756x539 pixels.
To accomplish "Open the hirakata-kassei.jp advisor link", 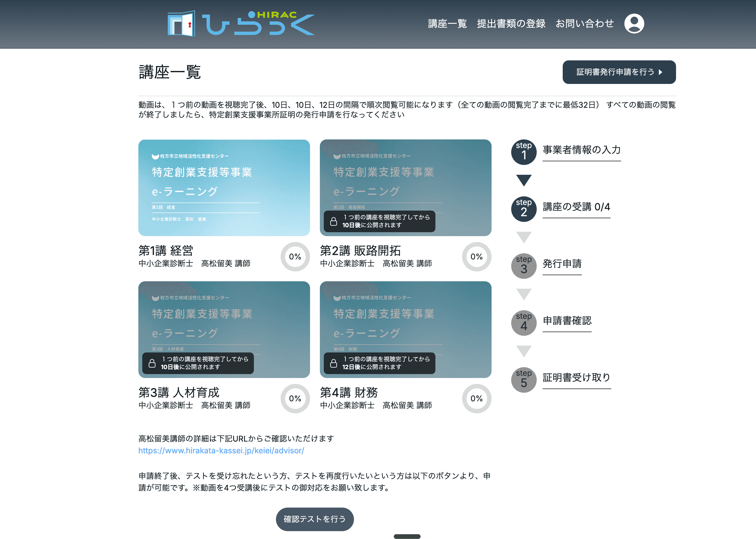I will 221,450.
